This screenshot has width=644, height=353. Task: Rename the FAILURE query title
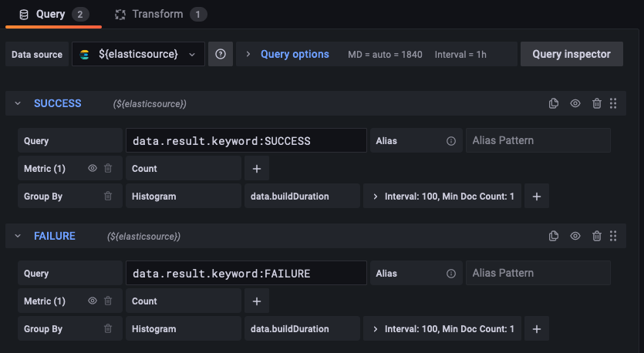(55, 236)
